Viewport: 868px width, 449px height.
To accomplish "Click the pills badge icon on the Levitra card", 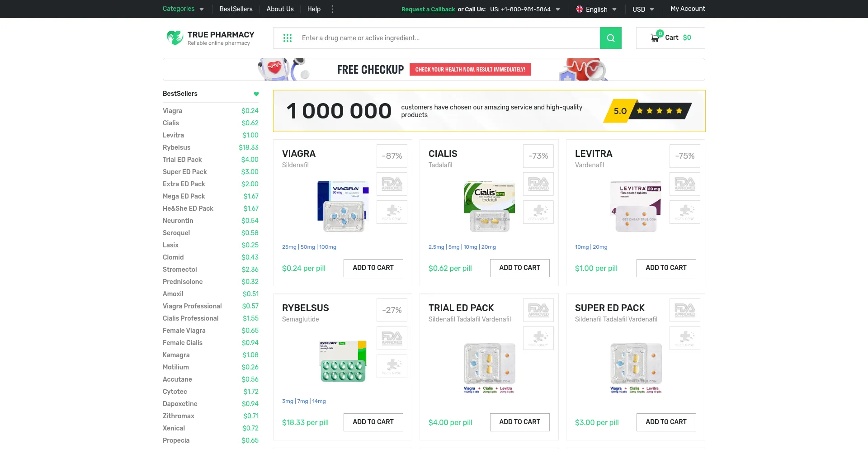I will pyautogui.click(x=685, y=212).
